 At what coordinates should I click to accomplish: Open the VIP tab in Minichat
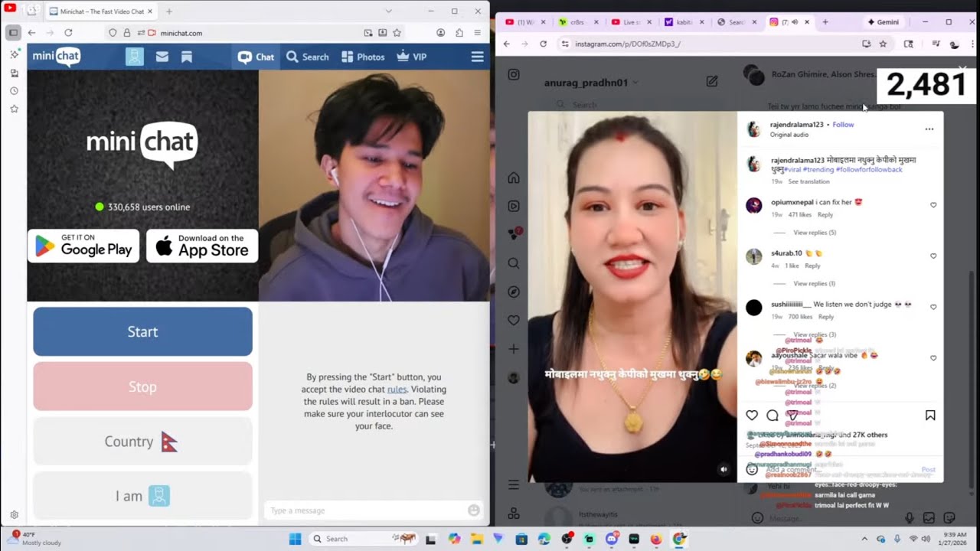pyautogui.click(x=412, y=57)
